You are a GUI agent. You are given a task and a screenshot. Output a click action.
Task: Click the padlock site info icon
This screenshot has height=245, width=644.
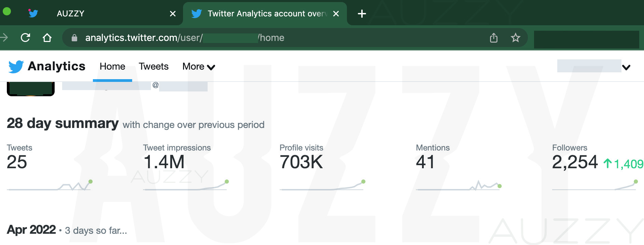coord(74,38)
